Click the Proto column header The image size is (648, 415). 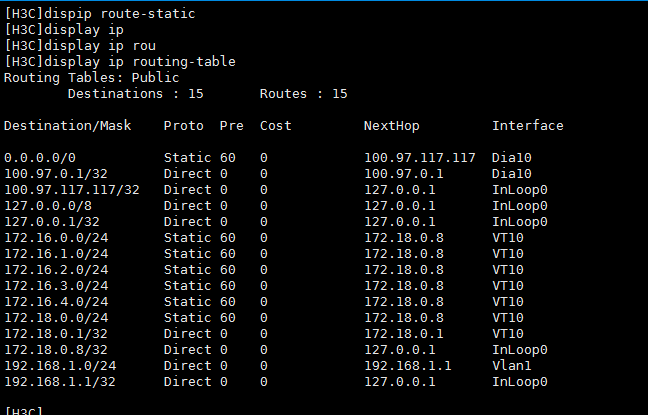click(x=183, y=126)
